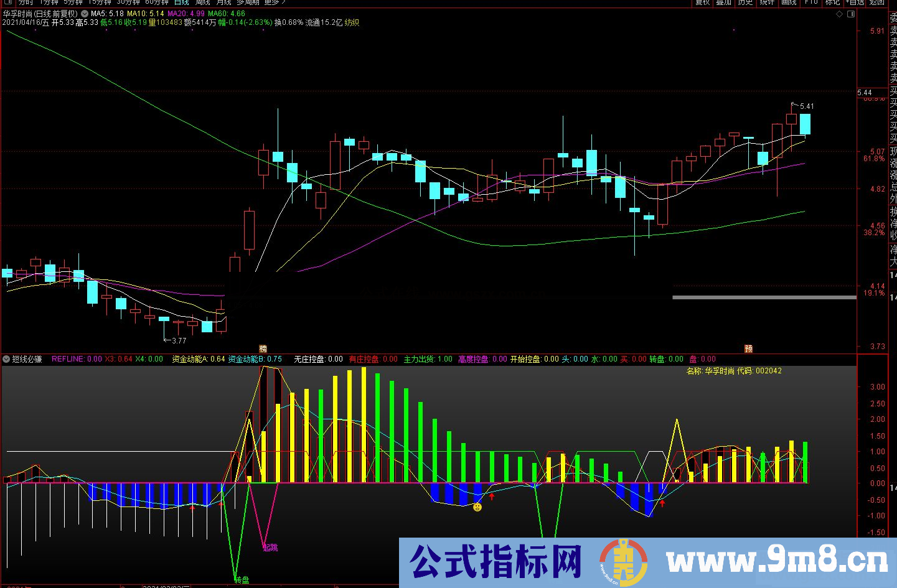Click the 起跳 signal label on the indicator

pyautogui.click(x=271, y=548)
